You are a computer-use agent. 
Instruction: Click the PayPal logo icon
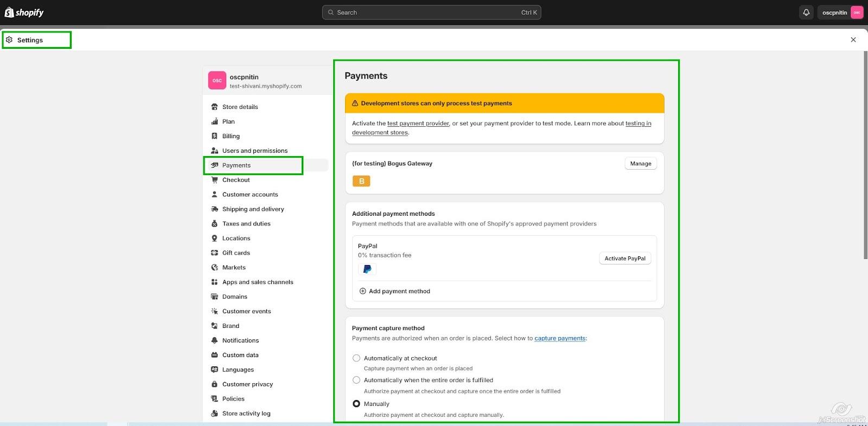pos(367,269)
